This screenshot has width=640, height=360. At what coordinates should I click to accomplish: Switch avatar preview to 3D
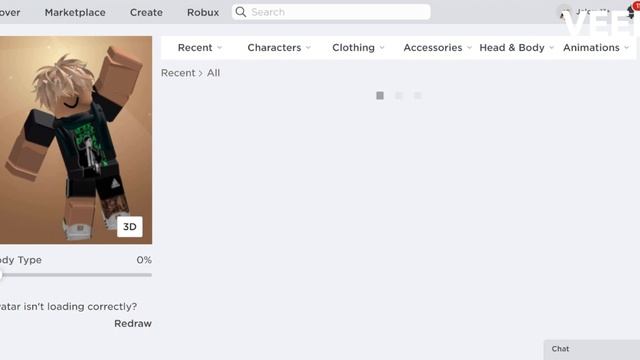(130, 227)
